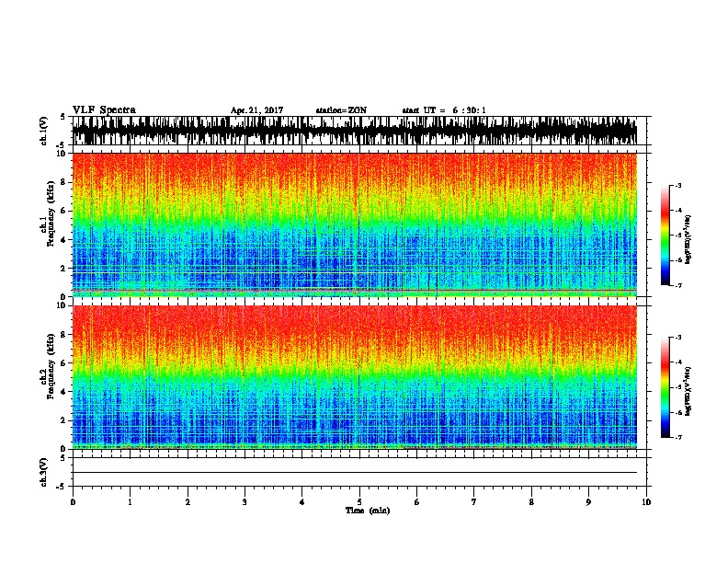The height and width of the screenshot is (563, 728).
Task: Click the log(PSD) label beside ch.1 colorbar
Action: coord(688,239)
